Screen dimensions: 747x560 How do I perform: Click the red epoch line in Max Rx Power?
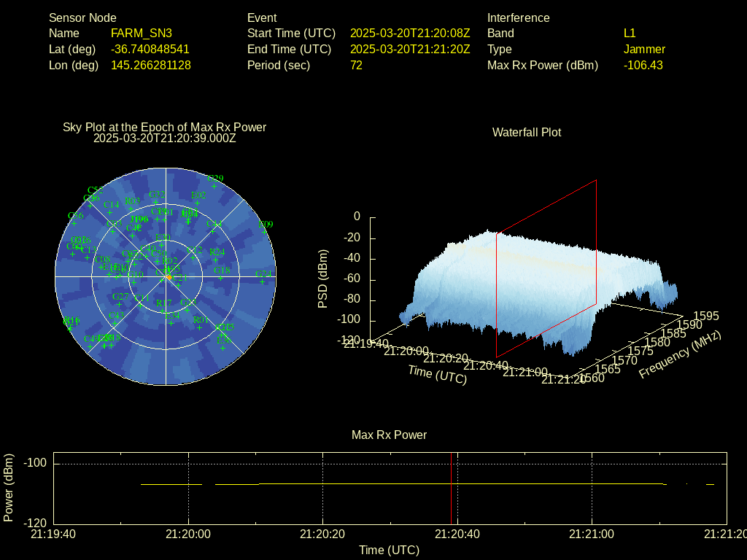click(x=451, y=489)
